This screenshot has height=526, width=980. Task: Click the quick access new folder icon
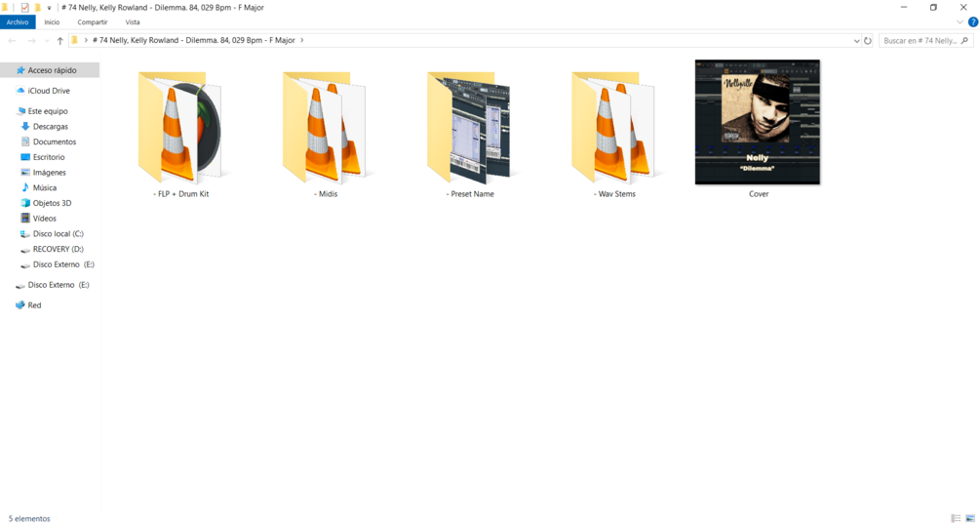click(37, 8)
